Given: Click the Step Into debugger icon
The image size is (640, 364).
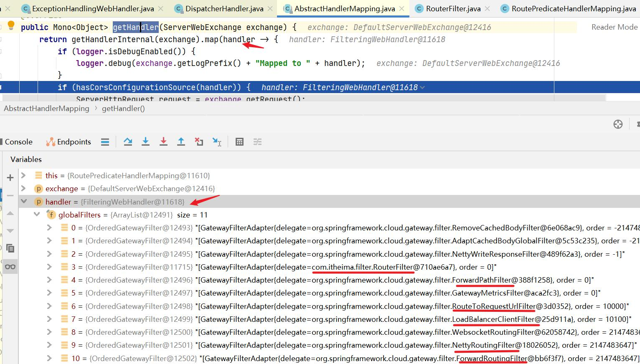Looking at the screenshot, I should coord(145,142).
